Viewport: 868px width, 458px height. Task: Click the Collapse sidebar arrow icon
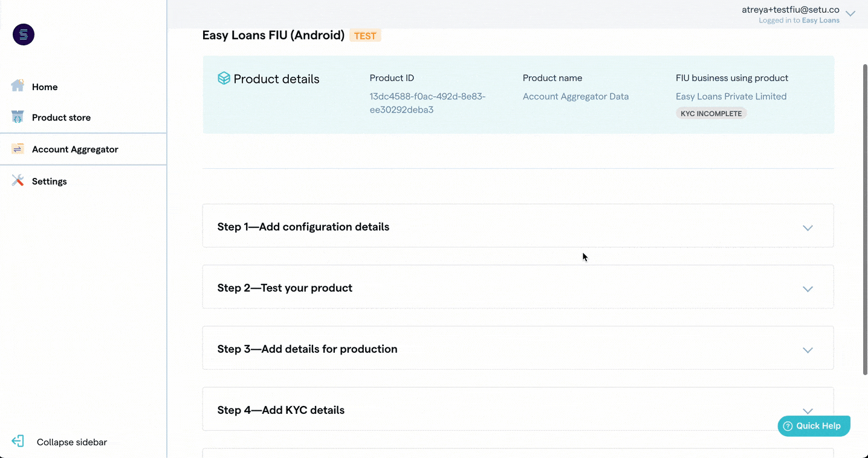click(x=18, y=442)
